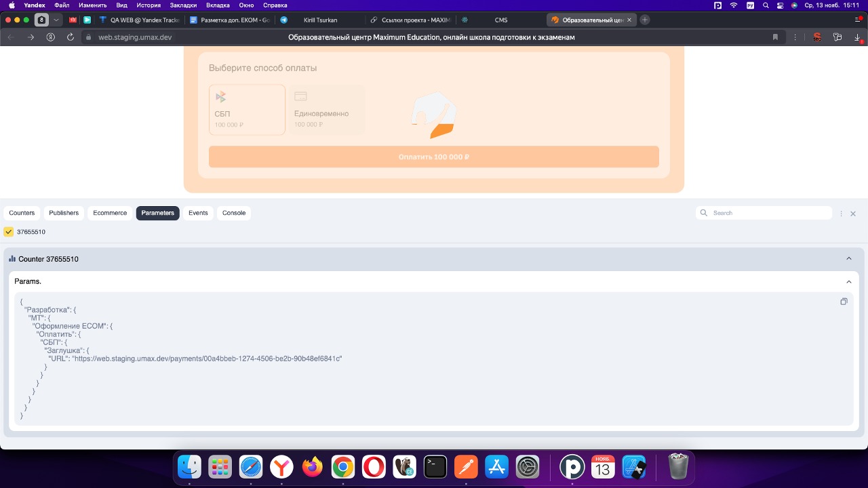Select the Единовременно payment option

(x=329, y=110)
